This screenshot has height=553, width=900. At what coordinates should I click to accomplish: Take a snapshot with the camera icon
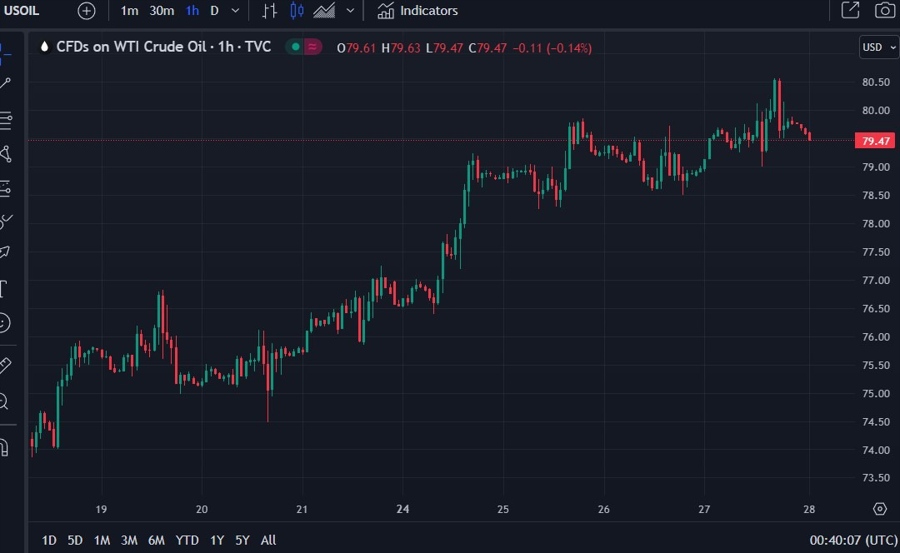pyautogui.click(x=885, y=10)
